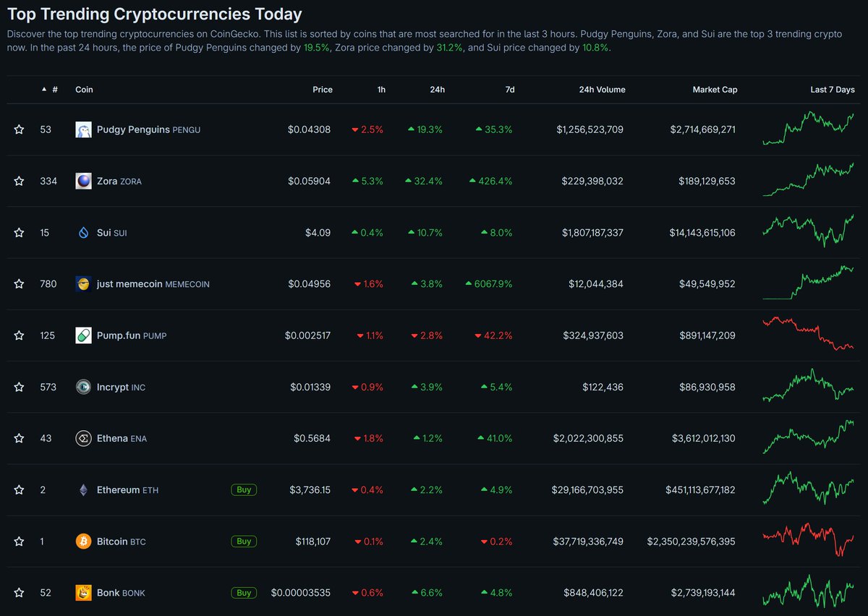Click the Pump.fun pill logo
The image size is (868, 616).
click(83, 335)
